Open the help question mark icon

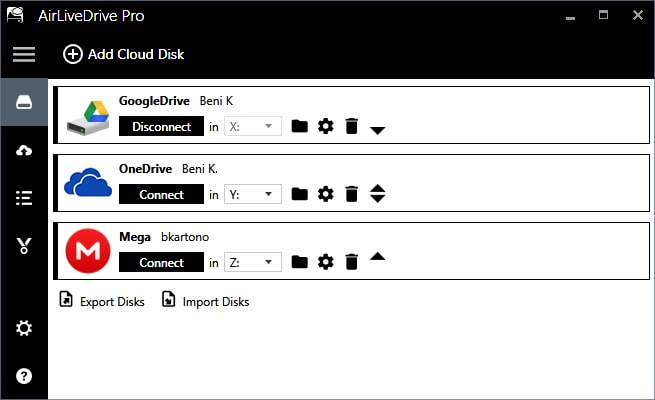pos(24,376)
